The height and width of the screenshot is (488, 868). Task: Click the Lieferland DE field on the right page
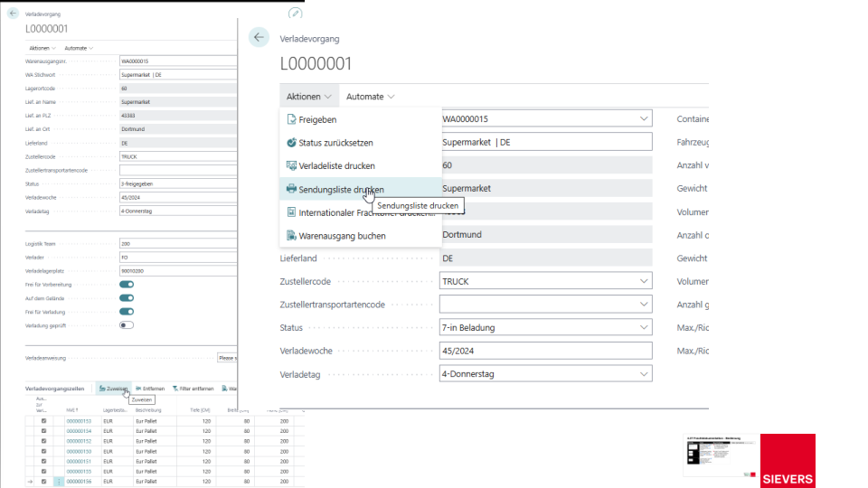pyautogui.click(x=546, y=258)
